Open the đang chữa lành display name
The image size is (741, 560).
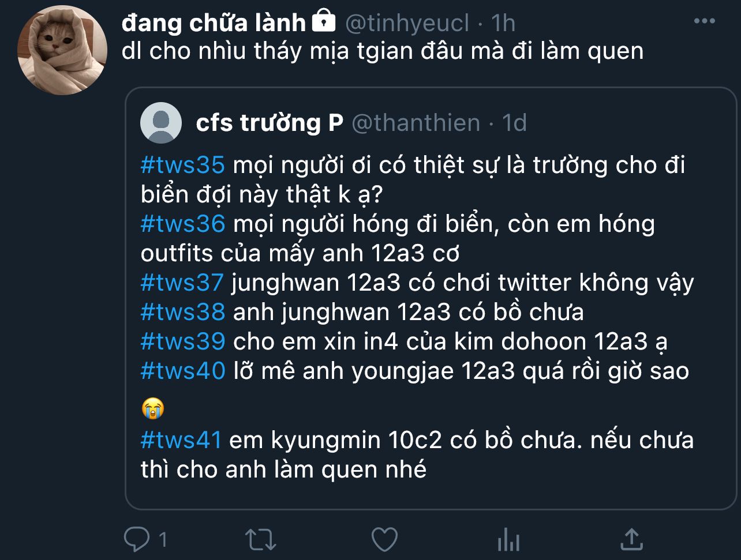[214, 22]
